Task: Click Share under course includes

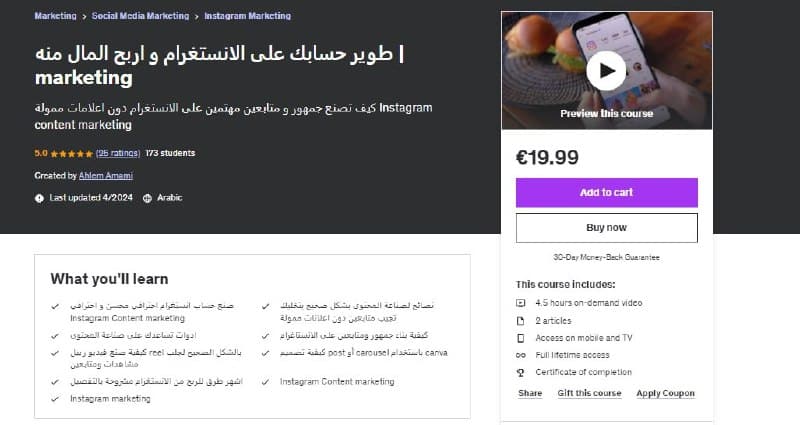Action: coord(530,393)
